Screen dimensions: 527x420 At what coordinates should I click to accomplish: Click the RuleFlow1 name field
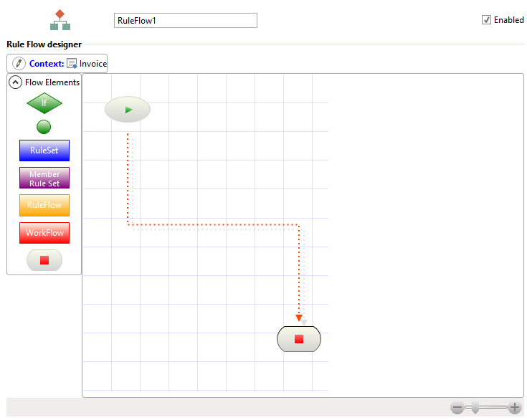click(x=185, y=21)
